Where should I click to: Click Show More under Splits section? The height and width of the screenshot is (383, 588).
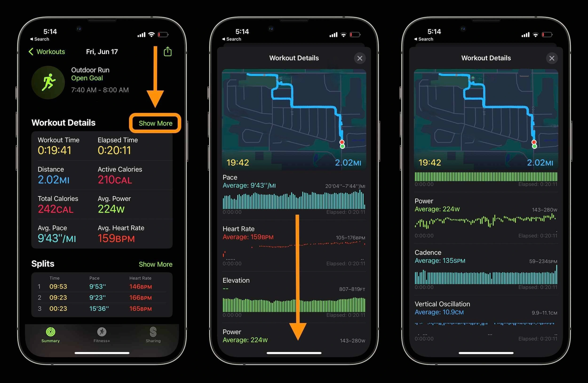(x=155, y=264)
